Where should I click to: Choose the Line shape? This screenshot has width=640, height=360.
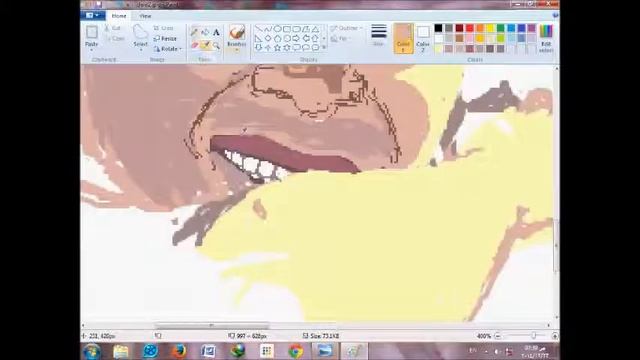pyautogui.click(x=258, y=29)
